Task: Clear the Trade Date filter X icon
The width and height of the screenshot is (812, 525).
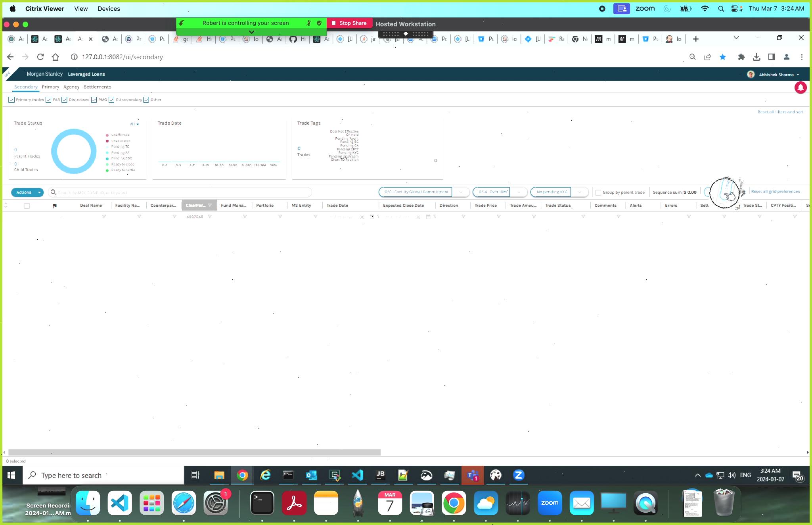Action: 362,217
